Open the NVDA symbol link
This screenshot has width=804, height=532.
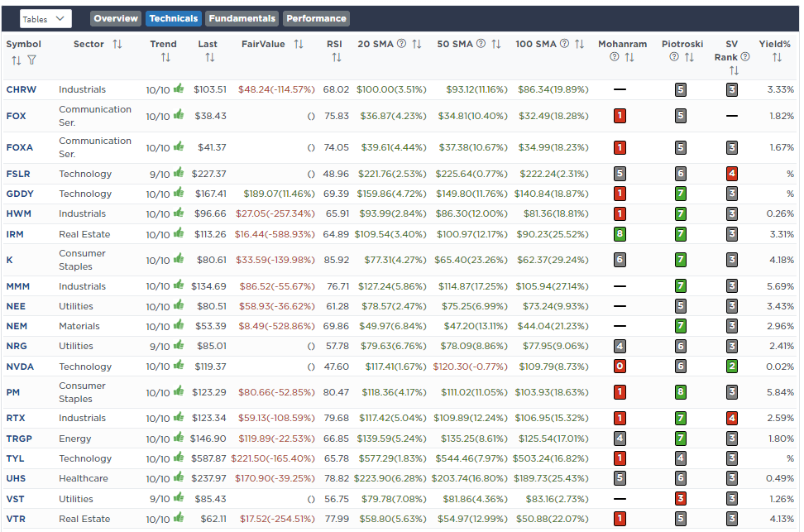pos(20,367)
